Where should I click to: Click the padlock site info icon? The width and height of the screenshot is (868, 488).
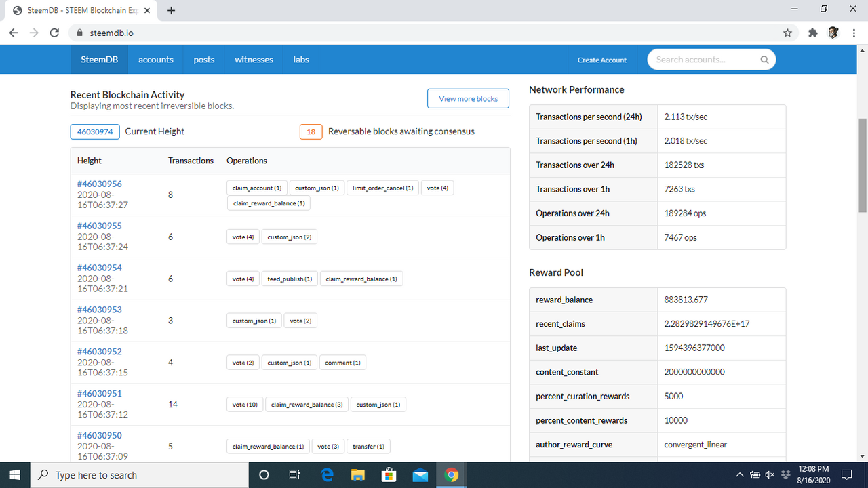point(79,33)
